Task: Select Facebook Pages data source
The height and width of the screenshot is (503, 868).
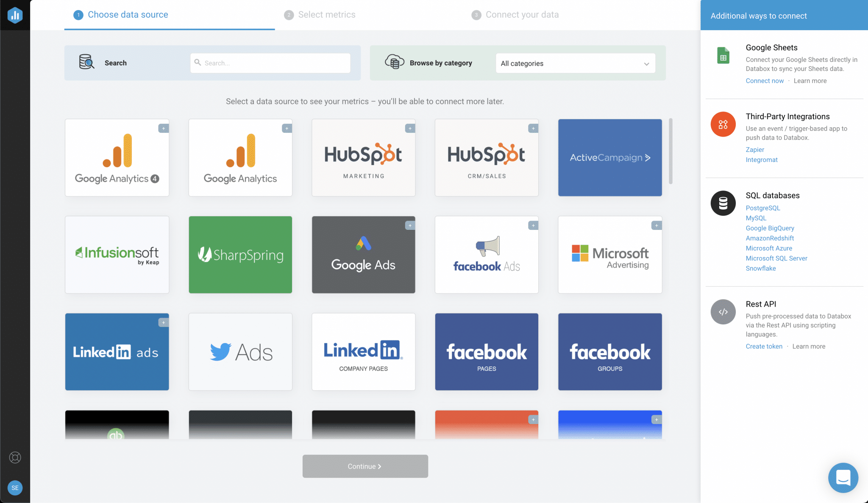Action: click(x=487, y=352)
